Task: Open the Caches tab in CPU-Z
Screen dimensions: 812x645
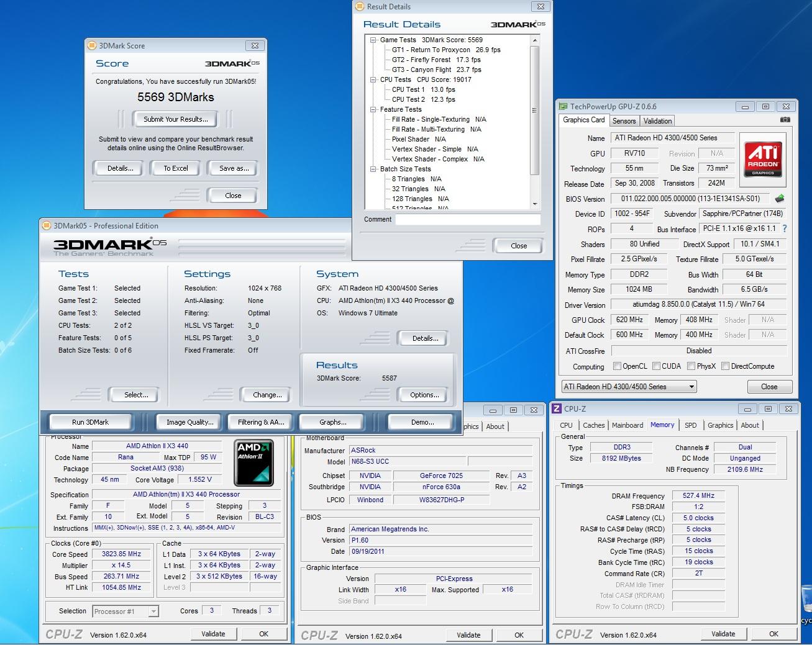Action: pyautogui.click(x=593, y=425)
